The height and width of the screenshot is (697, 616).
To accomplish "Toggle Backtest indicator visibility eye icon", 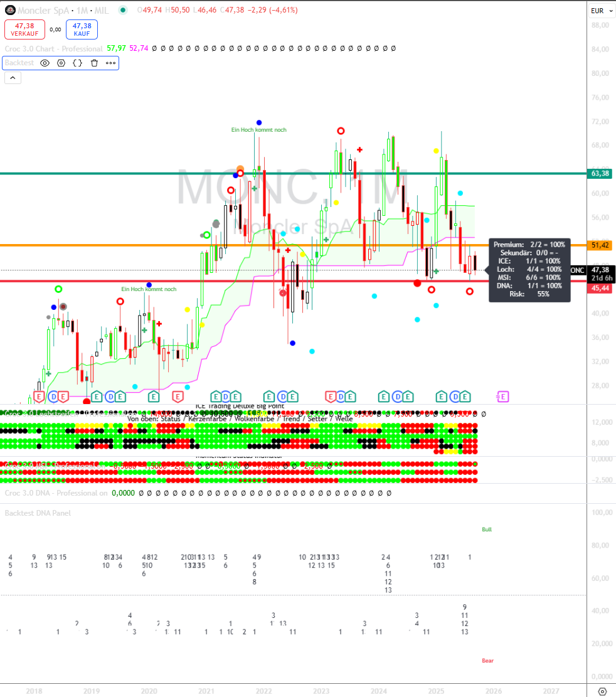I will coord(45,63).
